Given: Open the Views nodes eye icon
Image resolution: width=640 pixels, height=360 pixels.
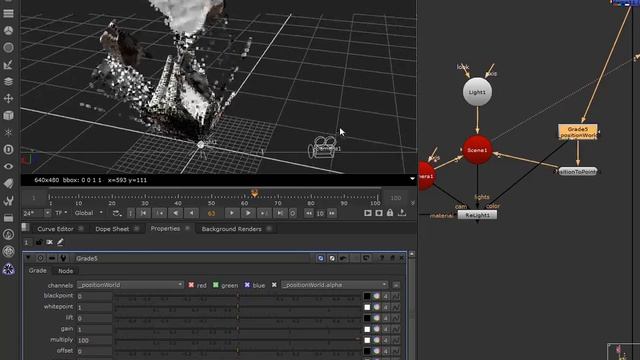Looking at the screenshot, I should [x=8, y=167].
